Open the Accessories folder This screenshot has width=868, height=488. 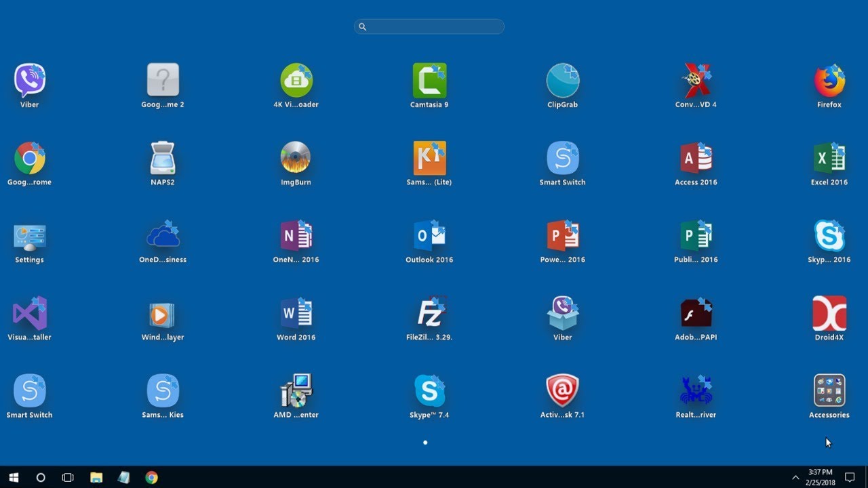(x=829, y=391)
